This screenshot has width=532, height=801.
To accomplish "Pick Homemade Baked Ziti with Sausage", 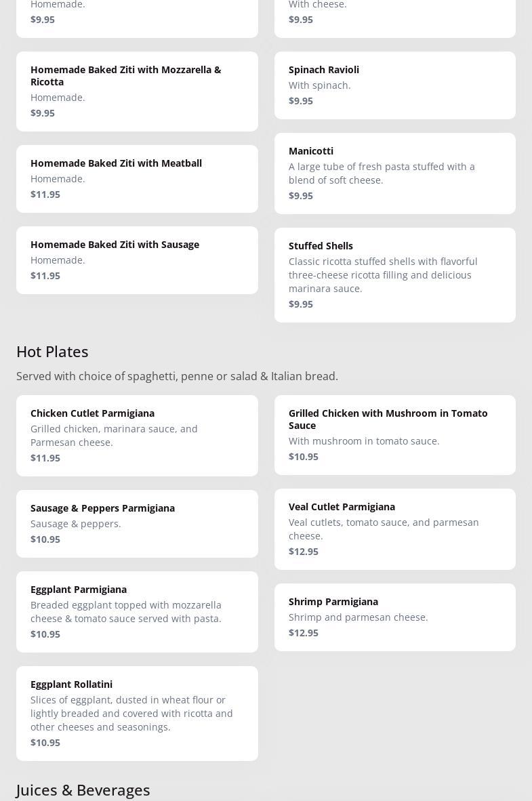I will [x=137, y=260].
